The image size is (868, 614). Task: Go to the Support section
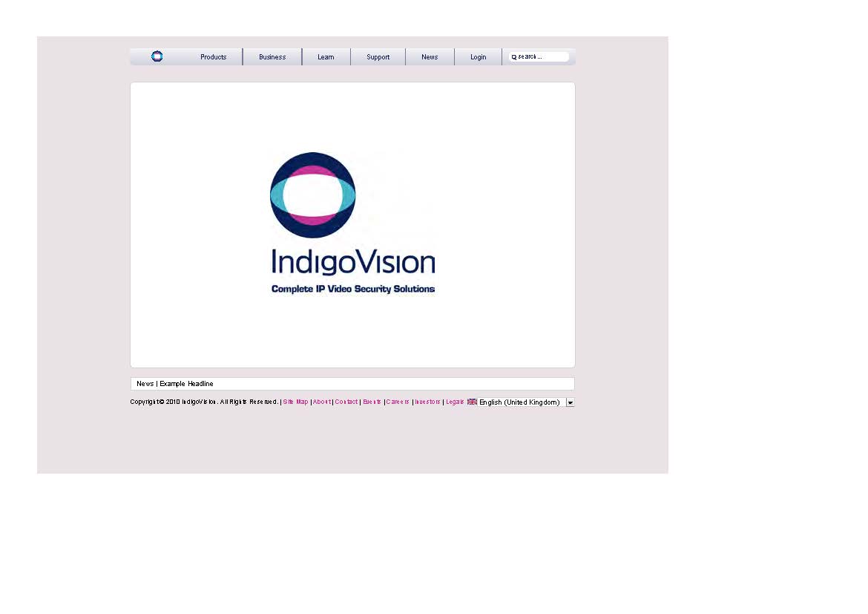378,57
